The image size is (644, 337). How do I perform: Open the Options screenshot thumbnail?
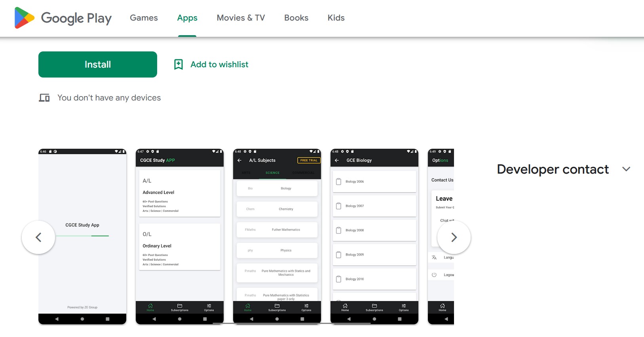point(441,237)
